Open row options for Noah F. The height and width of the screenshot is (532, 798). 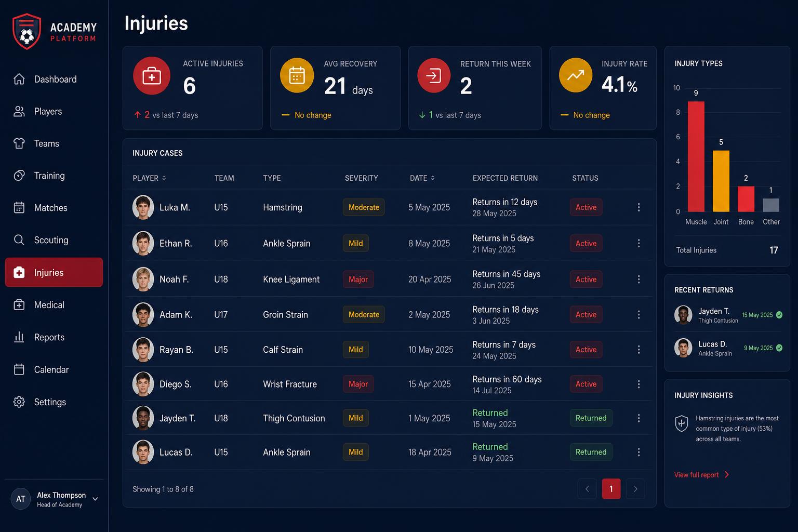point(639,280)
